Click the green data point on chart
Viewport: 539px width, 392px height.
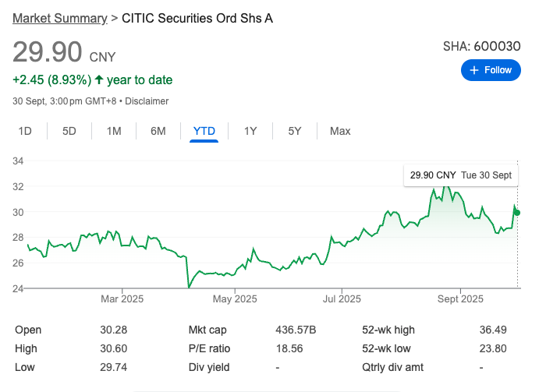517,213
